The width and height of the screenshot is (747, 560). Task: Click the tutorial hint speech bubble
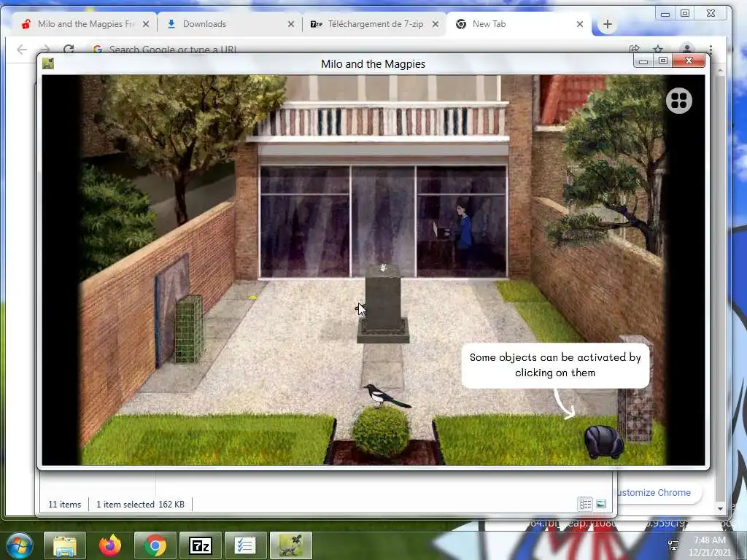(x=555, y=365)
